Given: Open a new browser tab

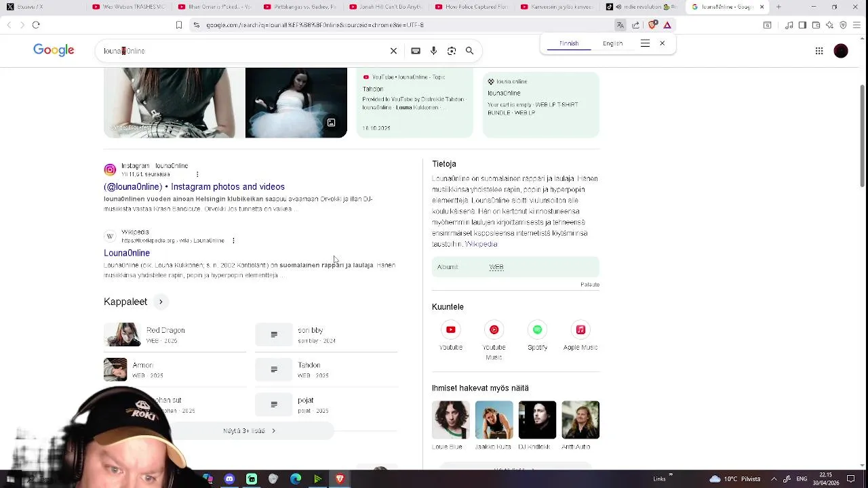Looking at the screenshot, I should click(778, 7).
